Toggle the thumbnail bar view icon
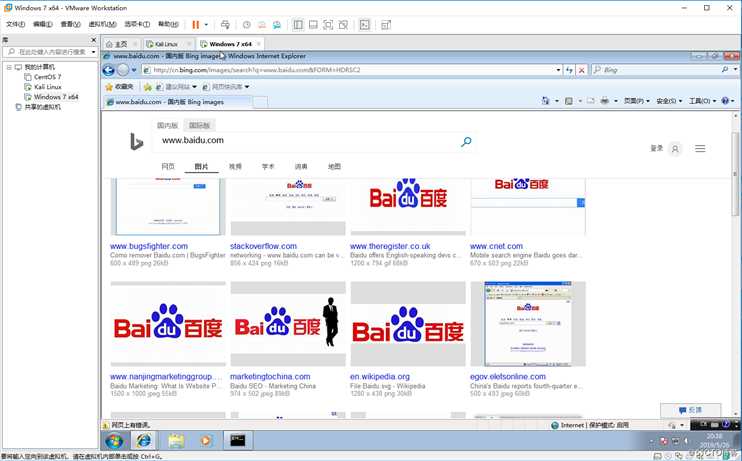742x461 pixels. (x=313, y=25)
